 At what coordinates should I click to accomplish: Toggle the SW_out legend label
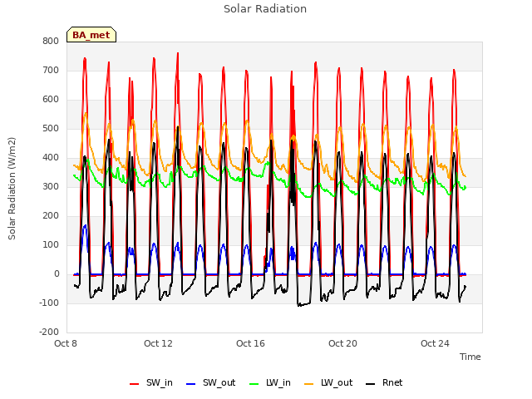pyautogui.click(x=219, y=382)
